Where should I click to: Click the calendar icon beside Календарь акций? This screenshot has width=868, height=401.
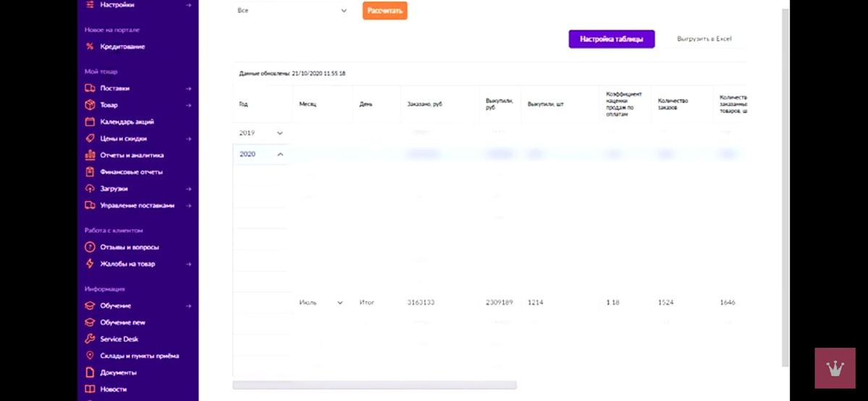coord(90,122)
